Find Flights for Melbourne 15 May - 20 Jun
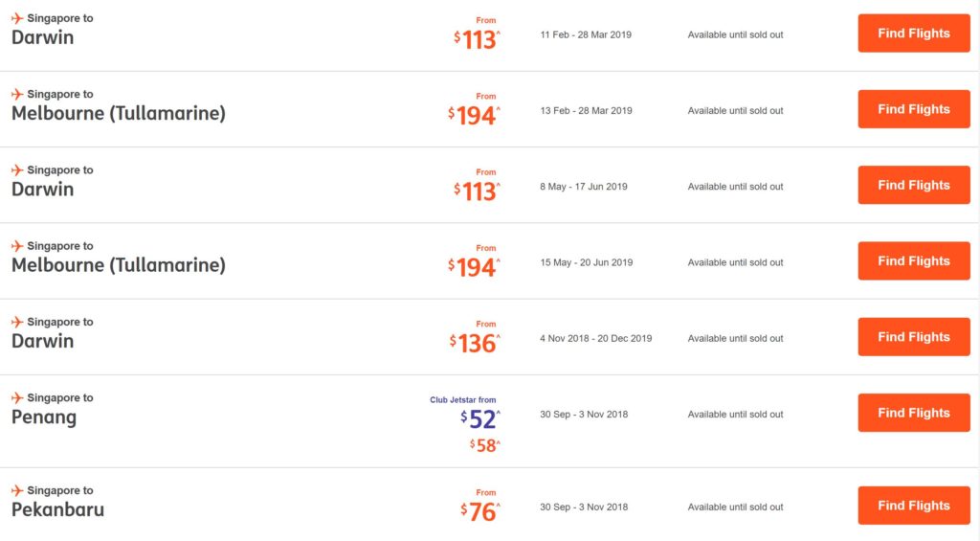Viewport: 980px width, 541px height. tap(914, 260)
